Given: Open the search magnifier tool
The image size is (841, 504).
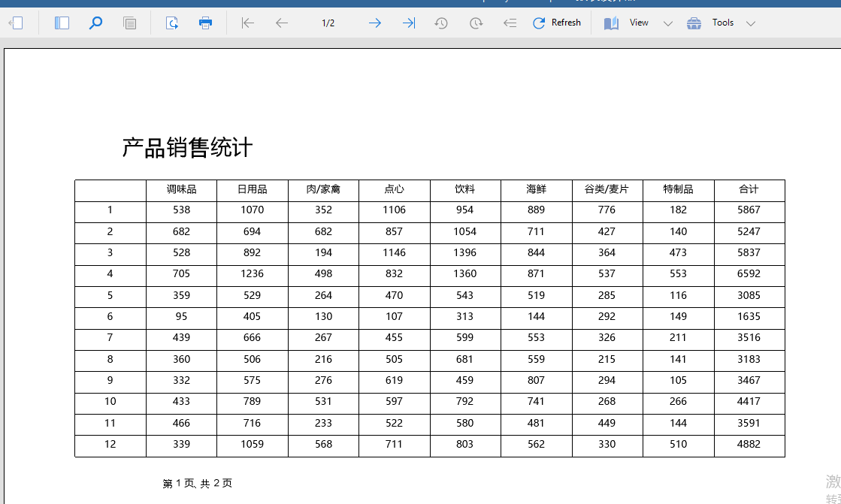Looking at the screenshot, I should (x=95, y=23).
